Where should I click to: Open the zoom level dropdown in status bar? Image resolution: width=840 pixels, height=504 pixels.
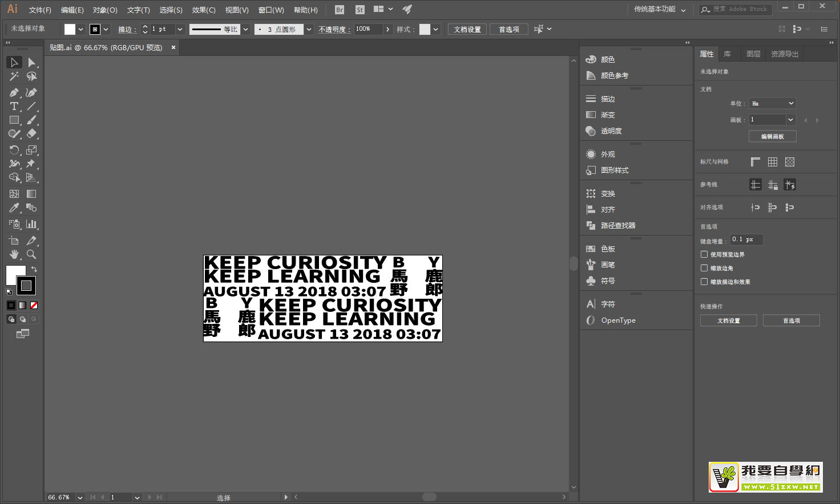[x=80, y=498]
